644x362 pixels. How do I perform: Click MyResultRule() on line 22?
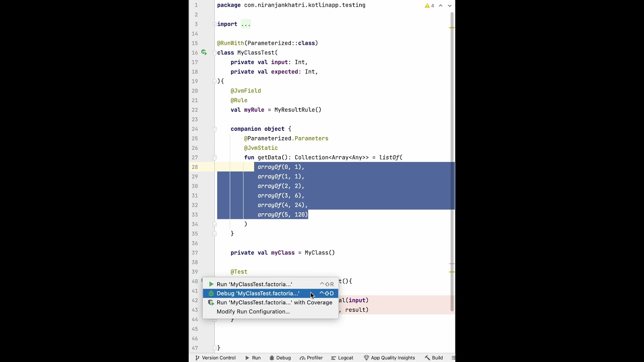298,110
